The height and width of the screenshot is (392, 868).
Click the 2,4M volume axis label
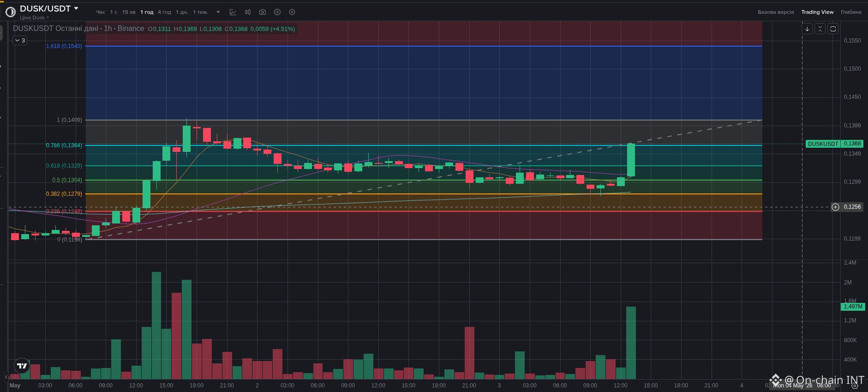[850, 263]
